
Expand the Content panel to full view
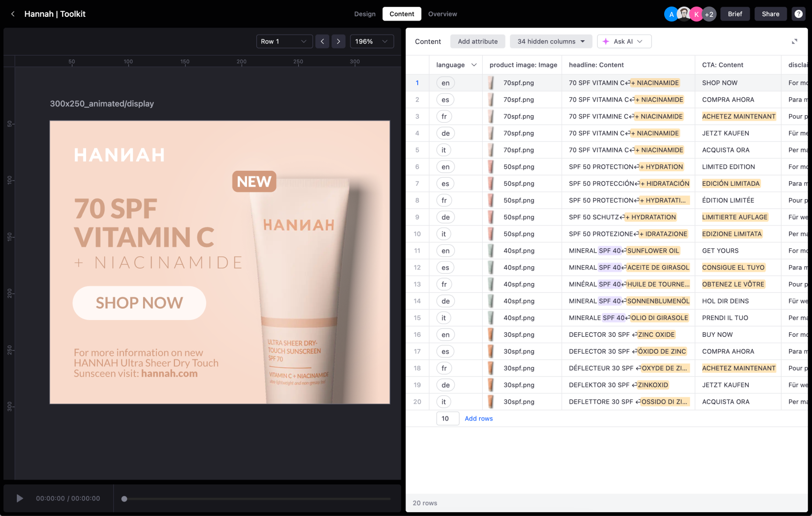pos(794,42)
